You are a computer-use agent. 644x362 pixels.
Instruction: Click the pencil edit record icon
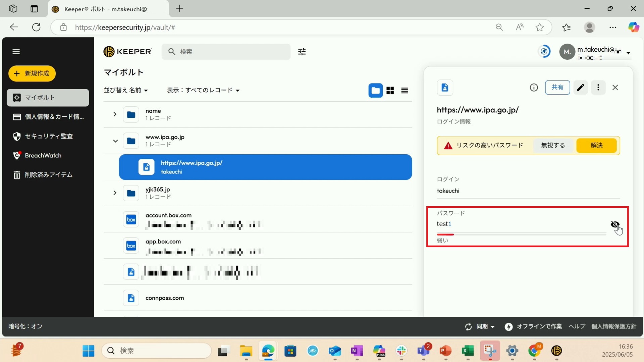pos(580,88)
